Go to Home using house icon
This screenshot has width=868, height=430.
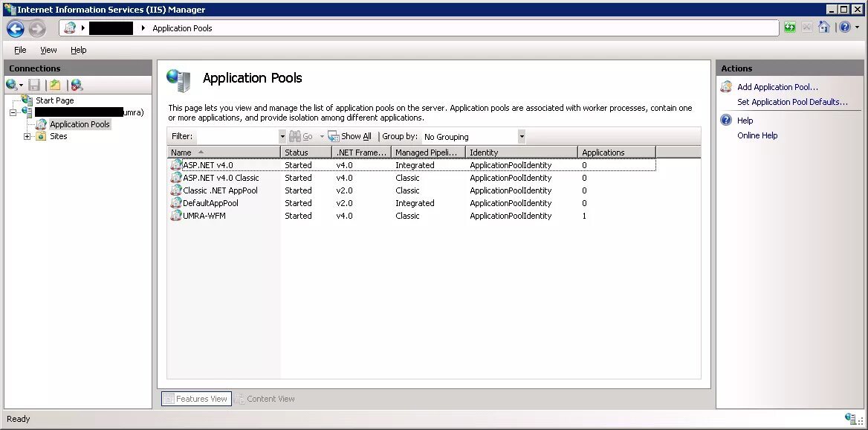click(x=823, y=27)
